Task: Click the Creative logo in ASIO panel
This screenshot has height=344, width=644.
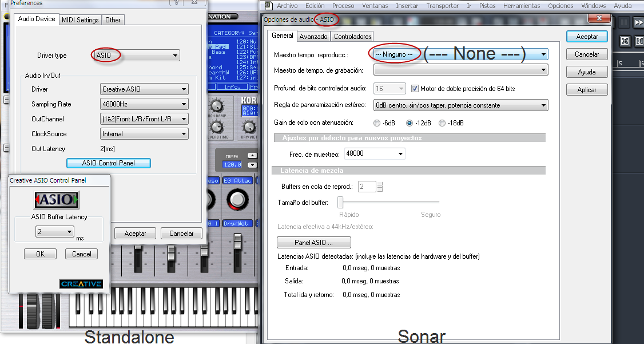Action: coord(81,283)
